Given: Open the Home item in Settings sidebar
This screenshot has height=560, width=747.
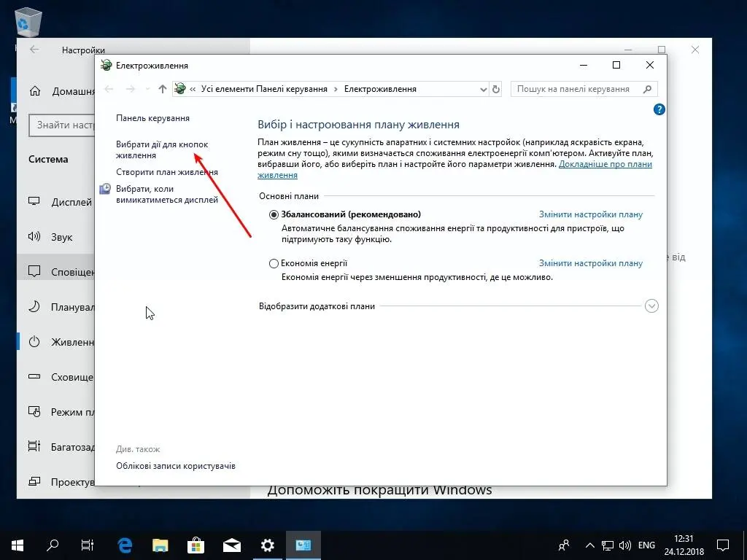Looking at the screenshot, I should point(62,91).
